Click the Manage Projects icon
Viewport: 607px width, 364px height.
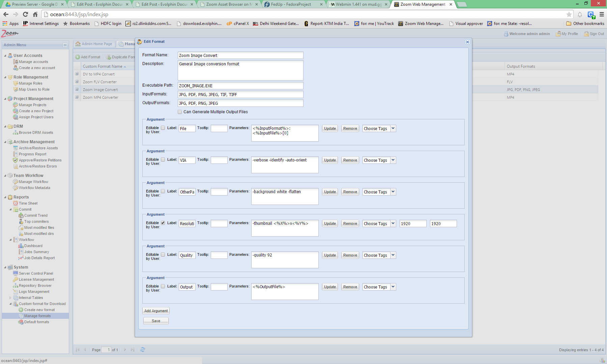pyautogui.click(x=16, y=105)
